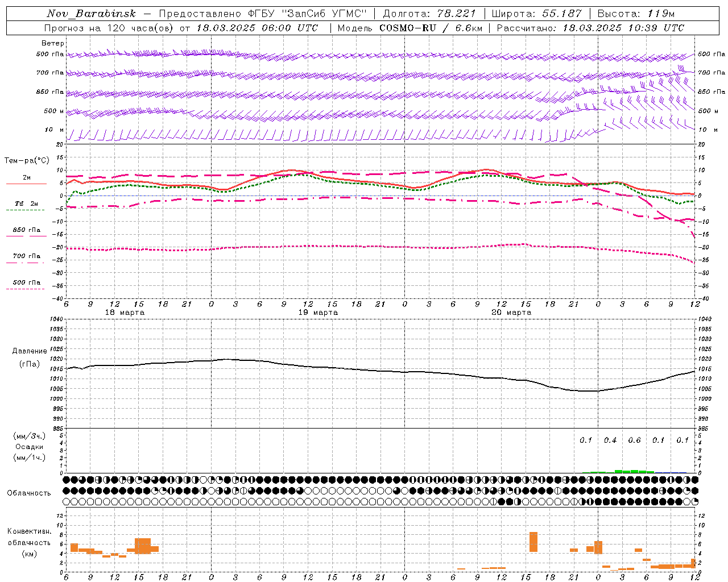Click the '19 марта' date label
This screenshot has width=728, height=582.
[318, 313]
